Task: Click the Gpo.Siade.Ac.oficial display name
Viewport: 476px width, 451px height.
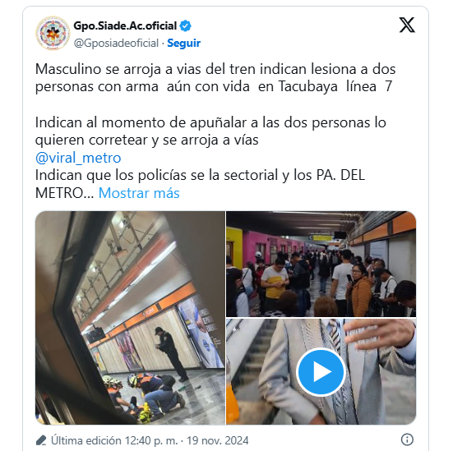Action: click(x=125, y=25)
